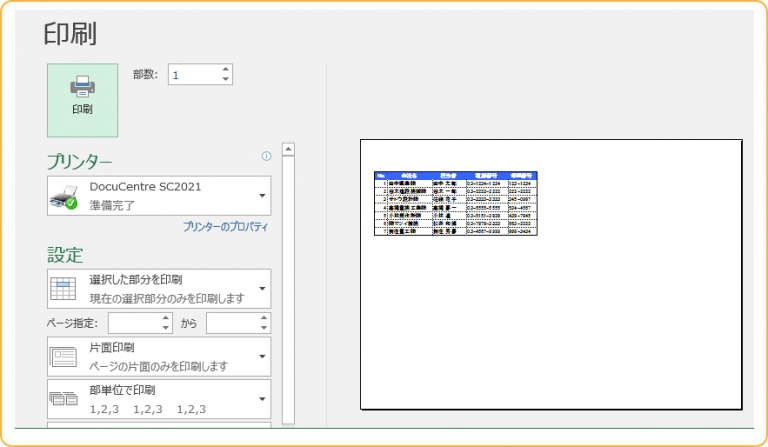Click the one-sided printing page icon

63,357
